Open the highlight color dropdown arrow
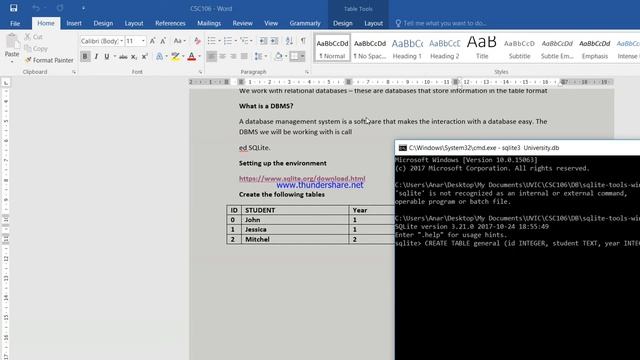This screenshot has width=640, height=360. coord(183,56)
